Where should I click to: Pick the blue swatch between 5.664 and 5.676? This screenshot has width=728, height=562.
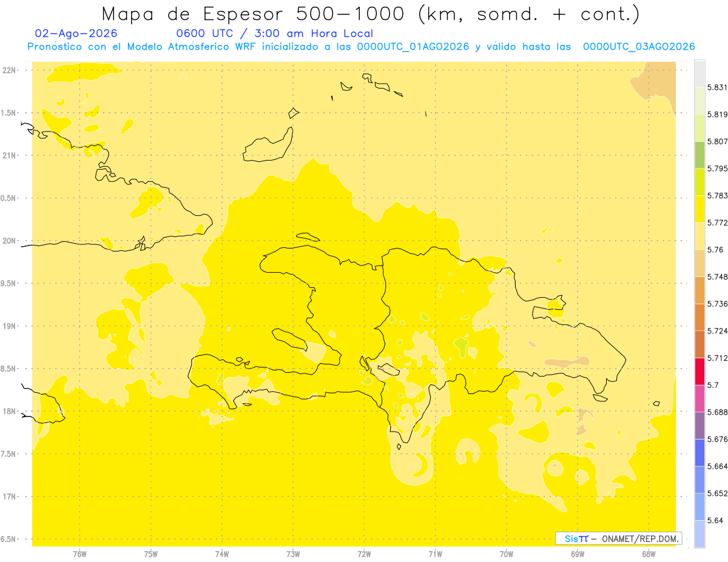(x=699, y=453)
